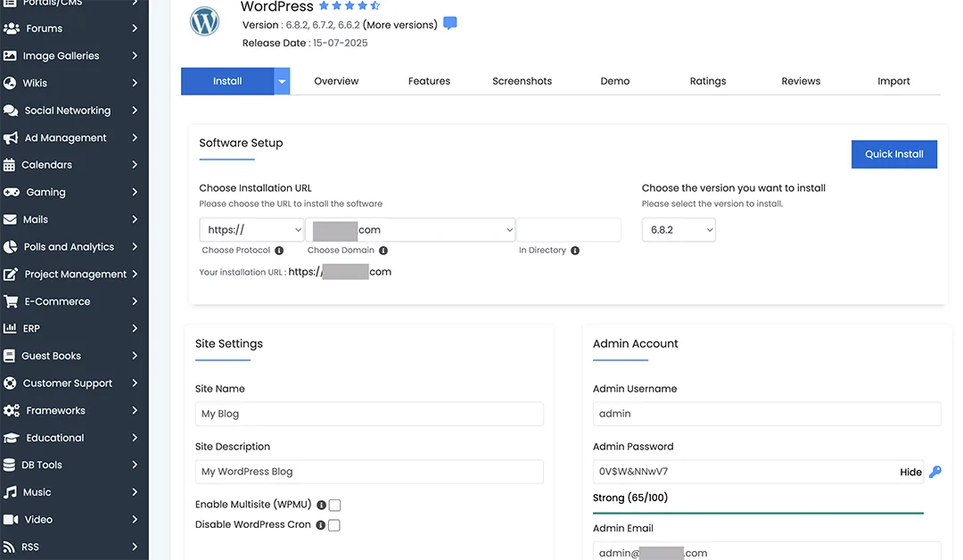Open the Forums category icon

(x=11, y=29)
